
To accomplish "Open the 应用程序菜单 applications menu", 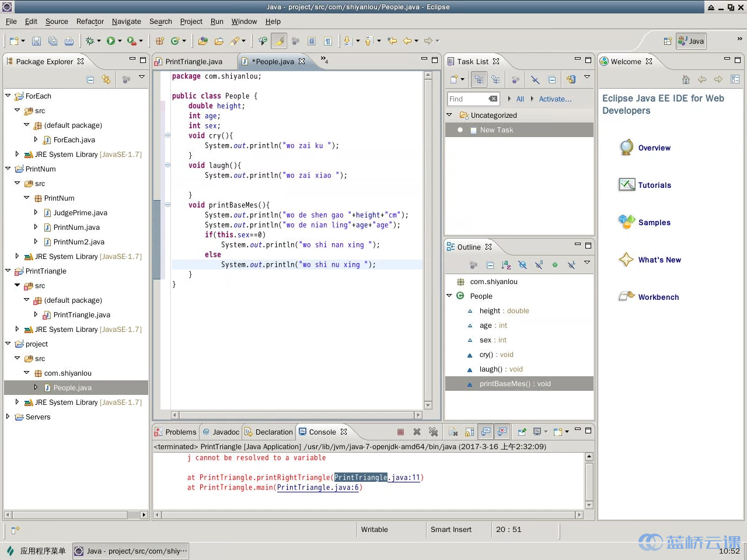I will tap(36, 551).
